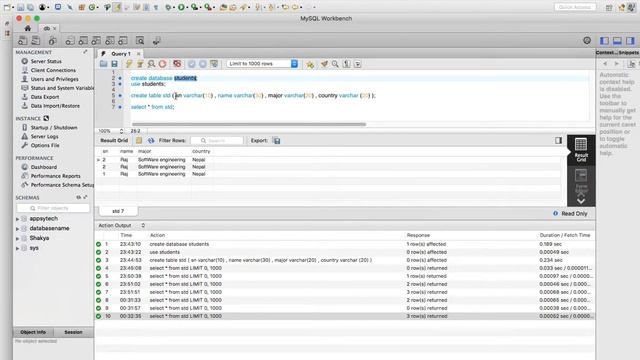Execute the query with the lightning bolt icon
640x360 pixels.
(x=129, y=64)
